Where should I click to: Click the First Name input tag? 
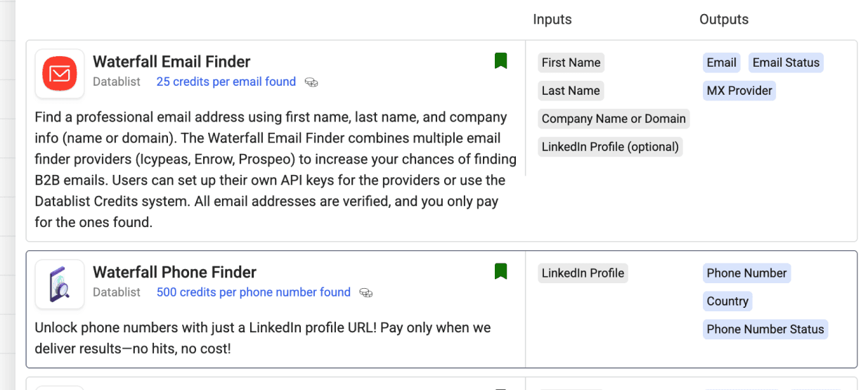tap(571, 63)
